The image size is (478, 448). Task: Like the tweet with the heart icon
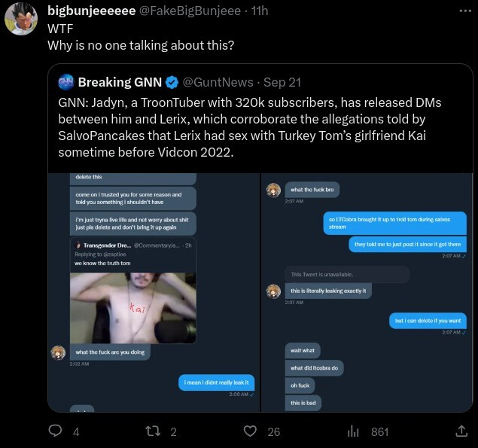(250, 431)
